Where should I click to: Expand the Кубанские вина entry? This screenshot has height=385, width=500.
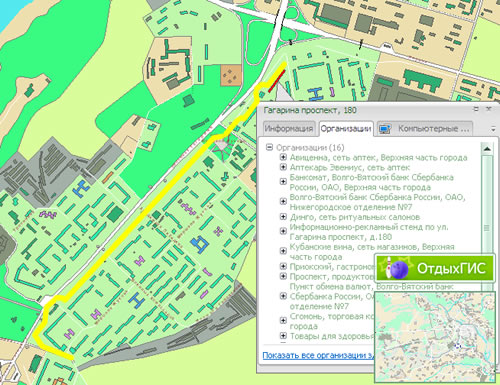283,251
